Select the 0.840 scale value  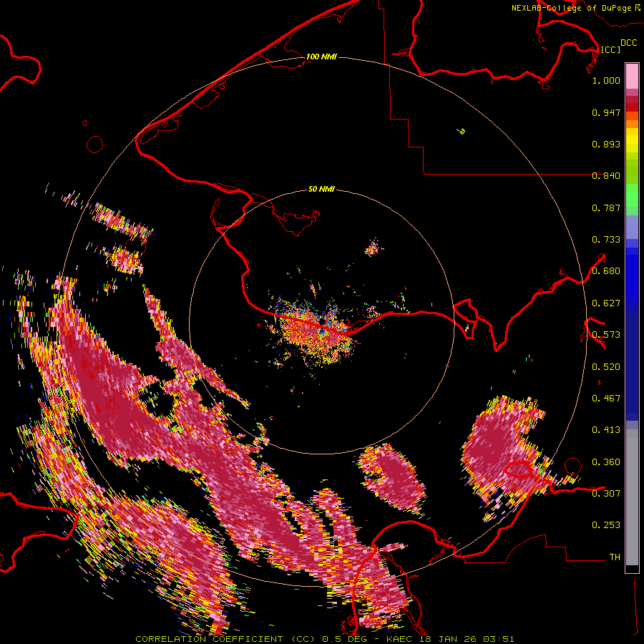coord(606,176)
